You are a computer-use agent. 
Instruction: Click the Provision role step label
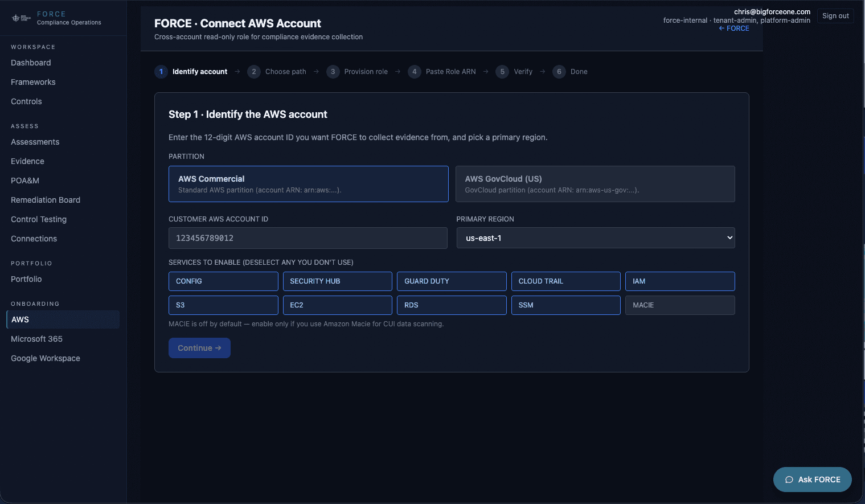366,72
